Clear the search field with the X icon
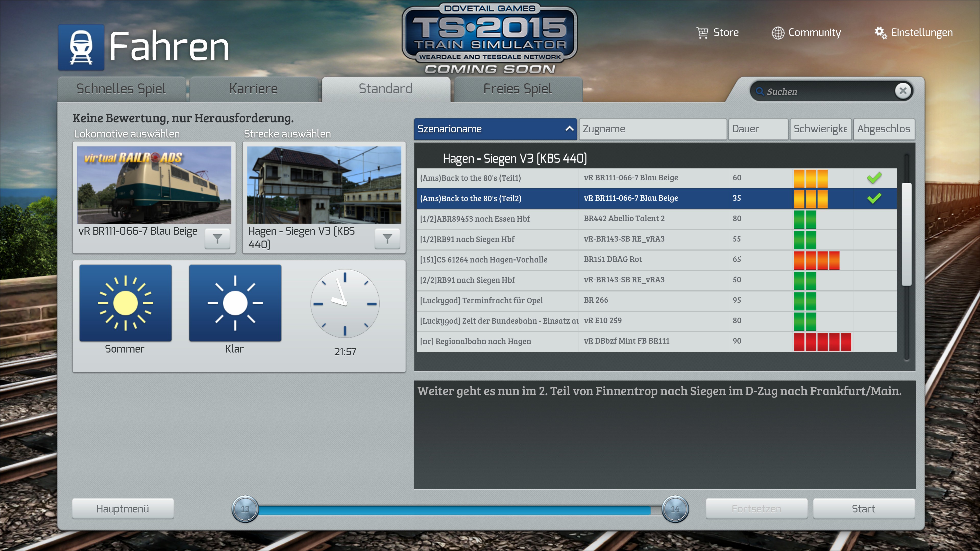This screenshot has height=551, width=980. (903, 91)
